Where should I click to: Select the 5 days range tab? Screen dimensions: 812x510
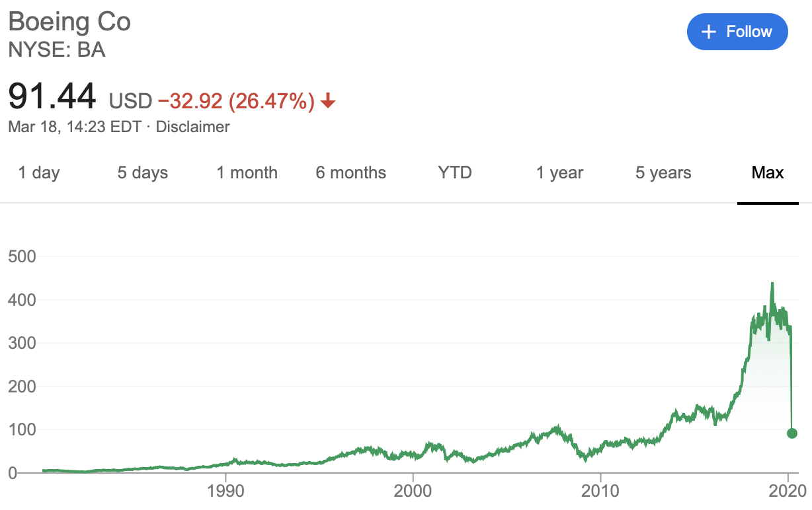pos(143,173)
